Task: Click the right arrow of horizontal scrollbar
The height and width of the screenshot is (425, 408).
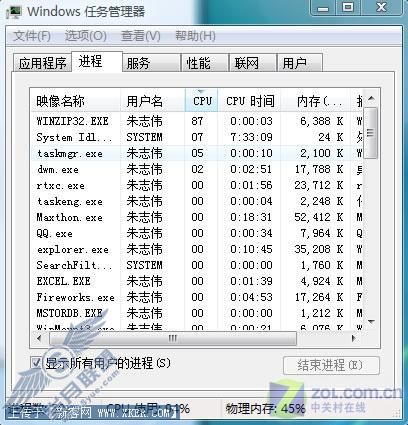Action: [x=354, y=339]
